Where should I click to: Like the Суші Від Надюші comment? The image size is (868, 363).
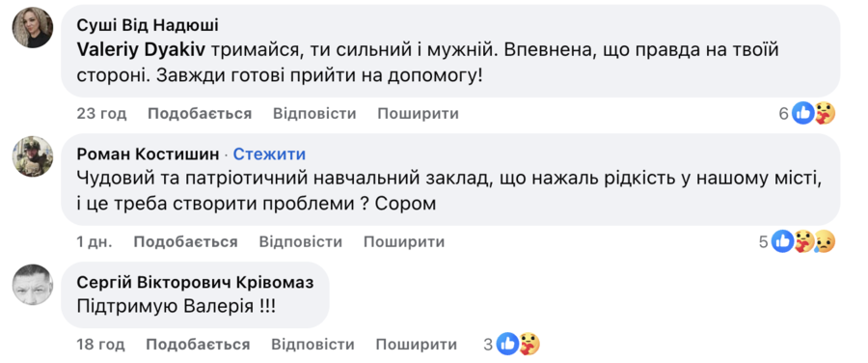tap(200, 114)
